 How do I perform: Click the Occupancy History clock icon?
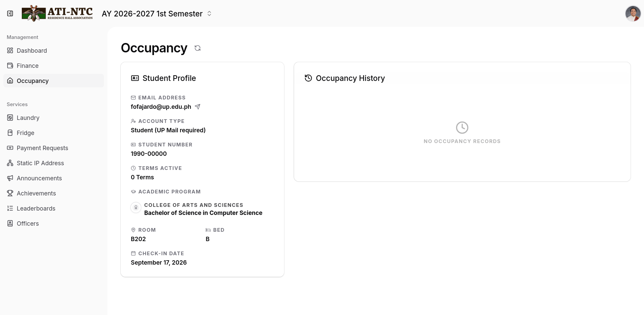point(308,78)
